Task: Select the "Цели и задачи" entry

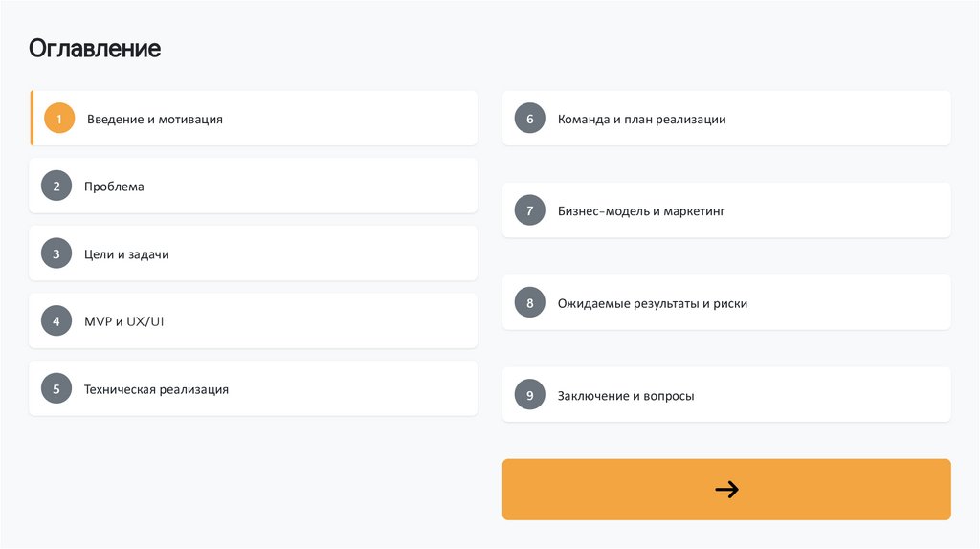Action: tap(126, 254)
